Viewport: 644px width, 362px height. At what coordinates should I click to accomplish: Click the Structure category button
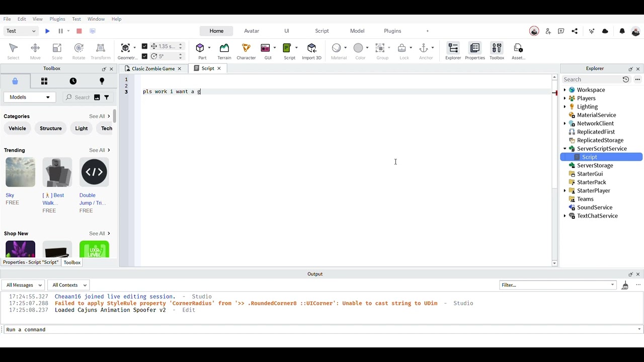click(x=51, y=128)
